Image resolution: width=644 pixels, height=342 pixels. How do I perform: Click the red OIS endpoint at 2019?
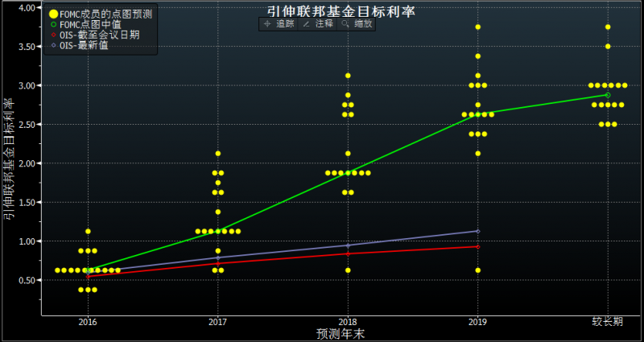[x=477, y=247]
